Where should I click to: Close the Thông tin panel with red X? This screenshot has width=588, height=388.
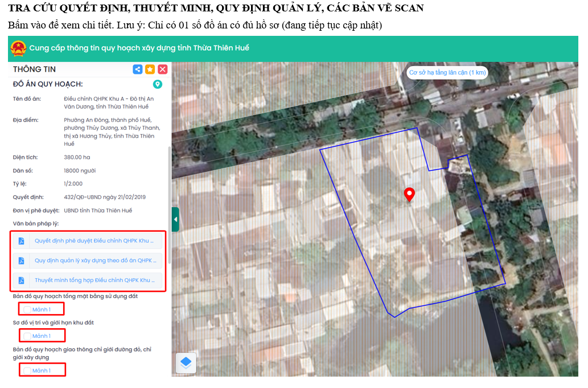[162, 69]
